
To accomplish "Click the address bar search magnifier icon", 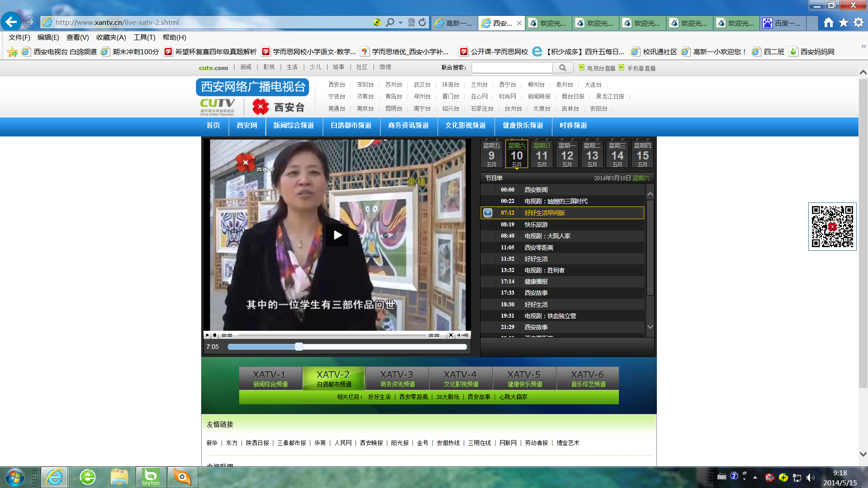I will tap(390, 22).
